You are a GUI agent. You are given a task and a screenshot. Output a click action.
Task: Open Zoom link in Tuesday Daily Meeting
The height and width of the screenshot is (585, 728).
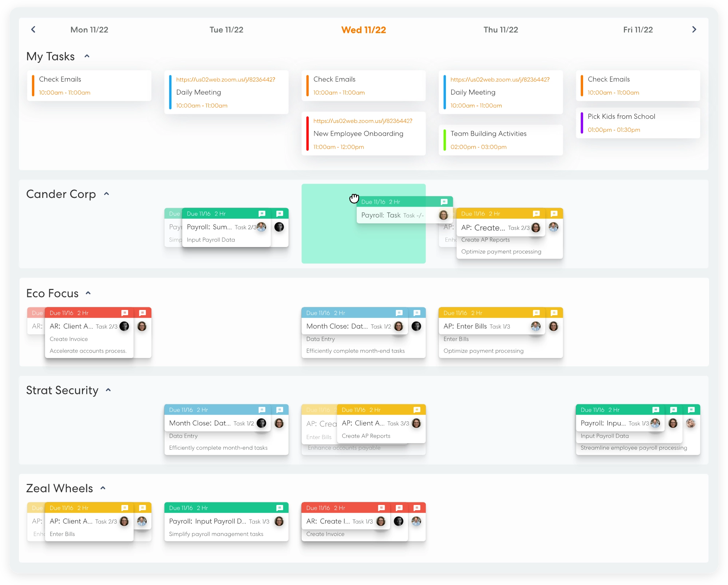pyautogui.click(x=226, y=79)
